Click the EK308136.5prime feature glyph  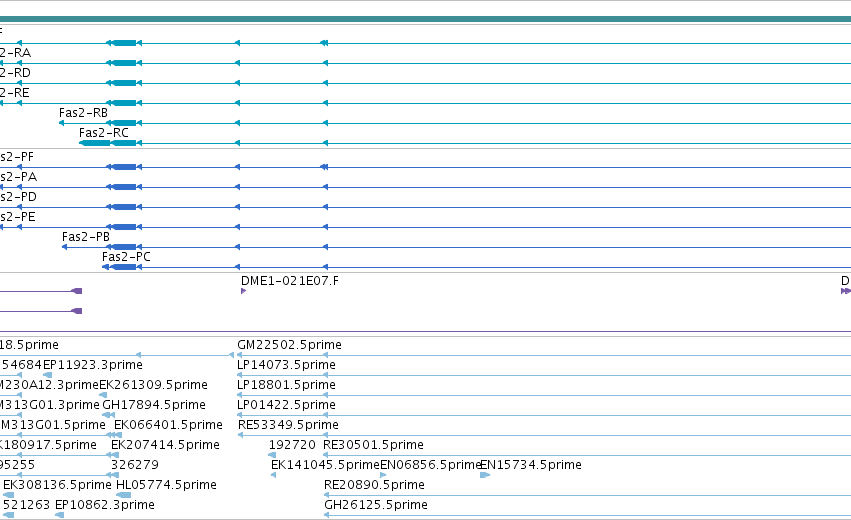tap(8, 495)
